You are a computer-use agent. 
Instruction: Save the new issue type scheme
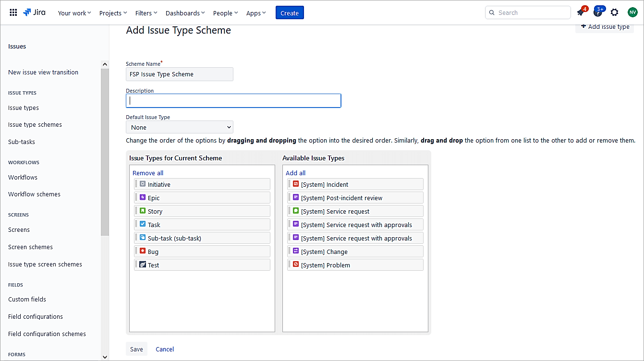(136, 349)
